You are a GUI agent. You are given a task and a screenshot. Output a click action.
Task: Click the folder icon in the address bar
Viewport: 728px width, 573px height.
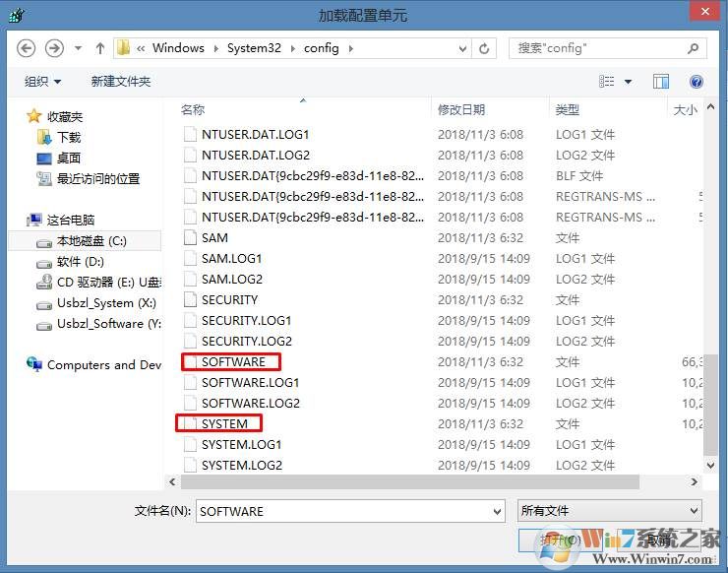coord(124,48)
